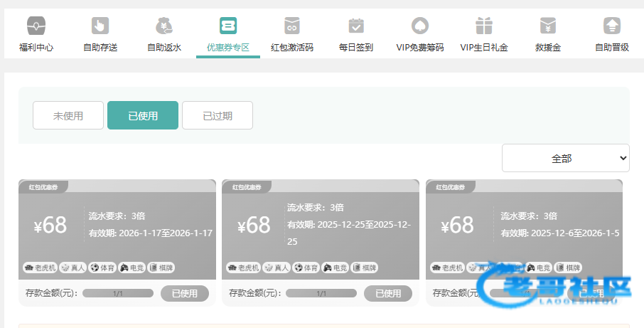Click second coupon's deposit progress bar
Screen dimensions: 644x328
point(321,293)
